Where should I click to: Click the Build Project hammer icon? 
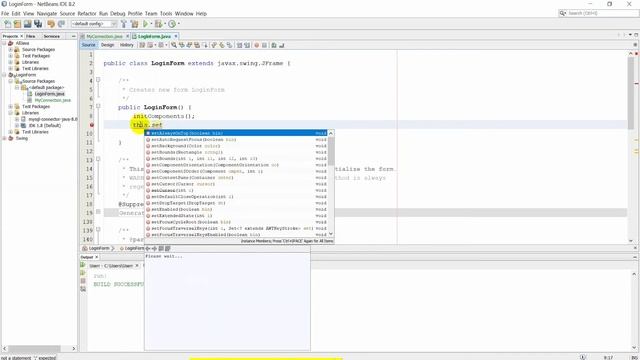pos(124,24)
